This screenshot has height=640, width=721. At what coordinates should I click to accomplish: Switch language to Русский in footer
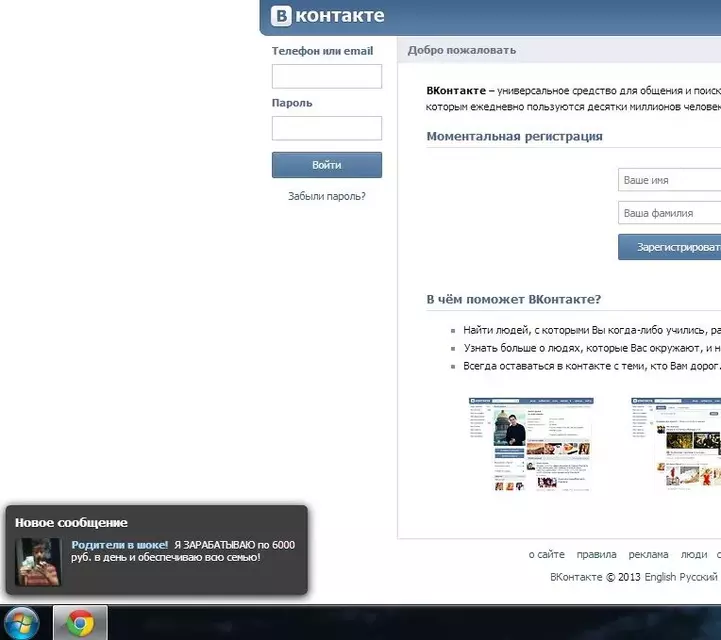pyautogui.click(x=698, y=577)
